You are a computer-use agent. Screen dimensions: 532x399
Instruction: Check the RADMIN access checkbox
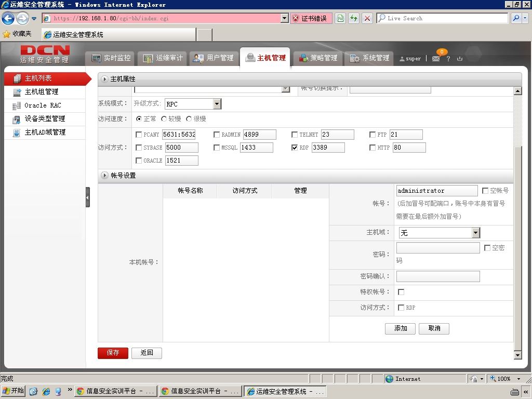click(217, 135)
